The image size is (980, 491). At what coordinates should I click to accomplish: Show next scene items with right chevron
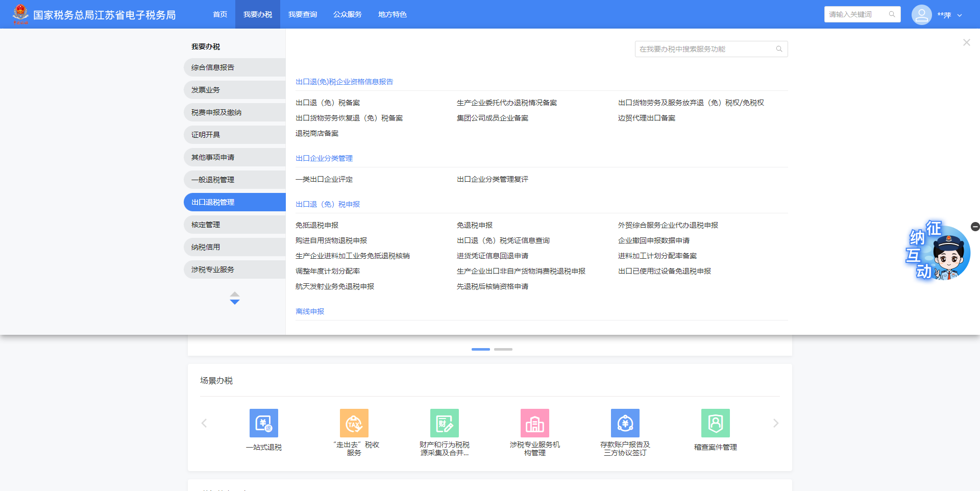[x=775, y=423]
